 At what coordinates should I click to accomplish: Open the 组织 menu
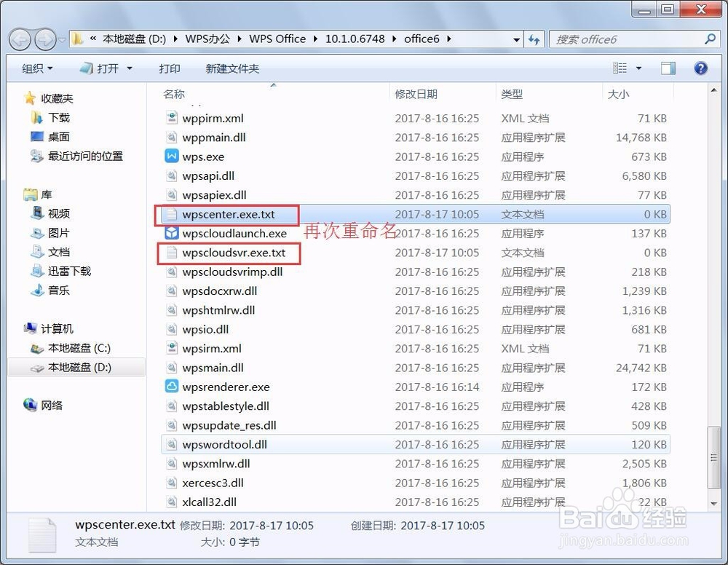pos(37,68)
